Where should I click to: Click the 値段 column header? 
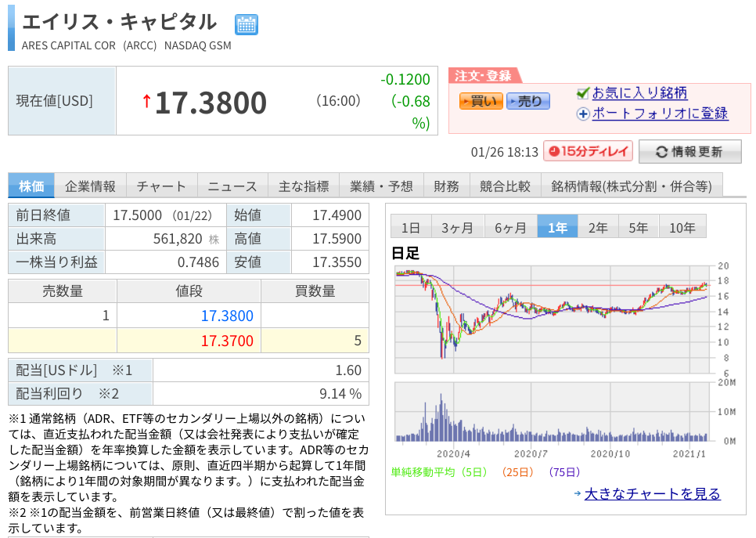coord(189,291)
